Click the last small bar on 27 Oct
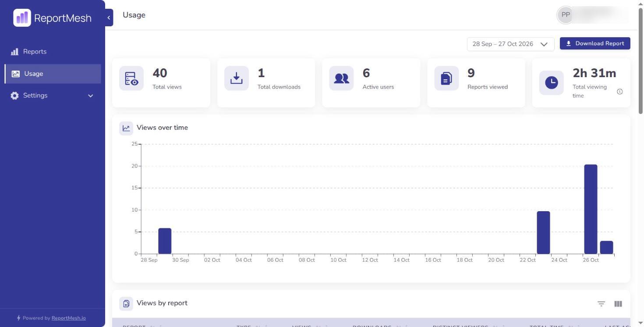Image resolution: width=644 pixels, height=327 pixels. point(606,247)
